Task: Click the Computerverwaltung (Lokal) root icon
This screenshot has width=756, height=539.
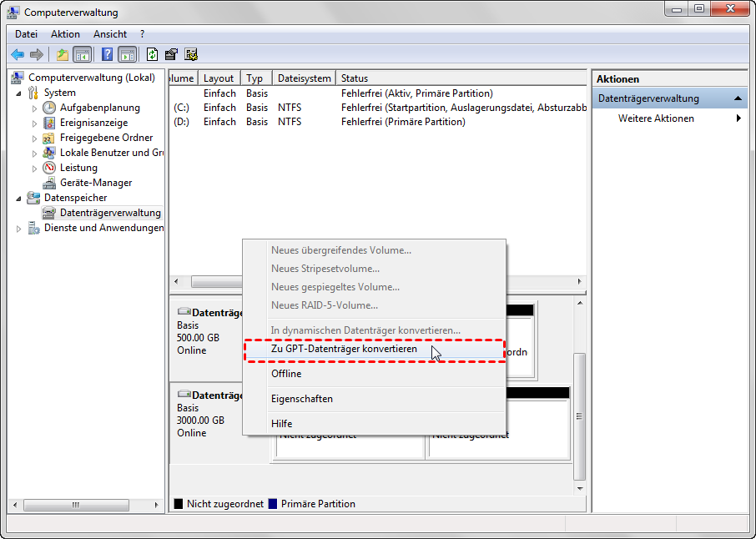Action: pyautogui.click(x=18, y=78)
